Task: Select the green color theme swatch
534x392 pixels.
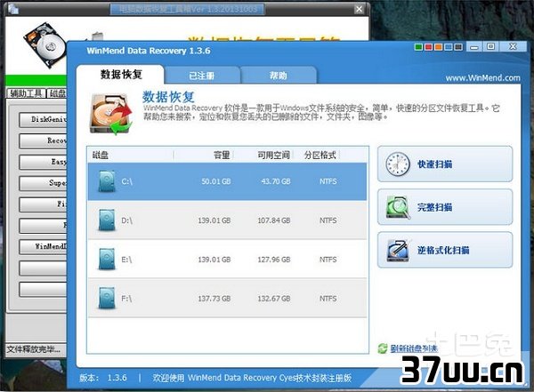Action: [418, 47]
